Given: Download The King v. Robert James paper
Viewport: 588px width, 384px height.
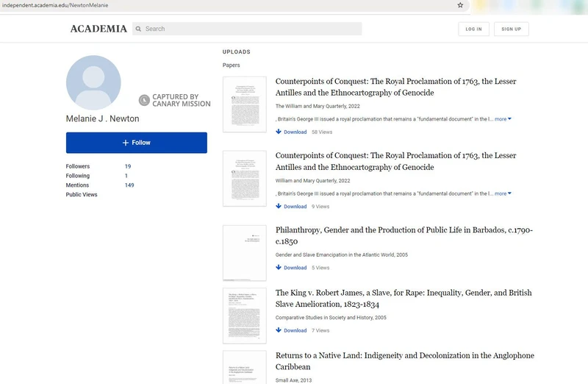Looking at the screenshot, I should pos(291,330).
